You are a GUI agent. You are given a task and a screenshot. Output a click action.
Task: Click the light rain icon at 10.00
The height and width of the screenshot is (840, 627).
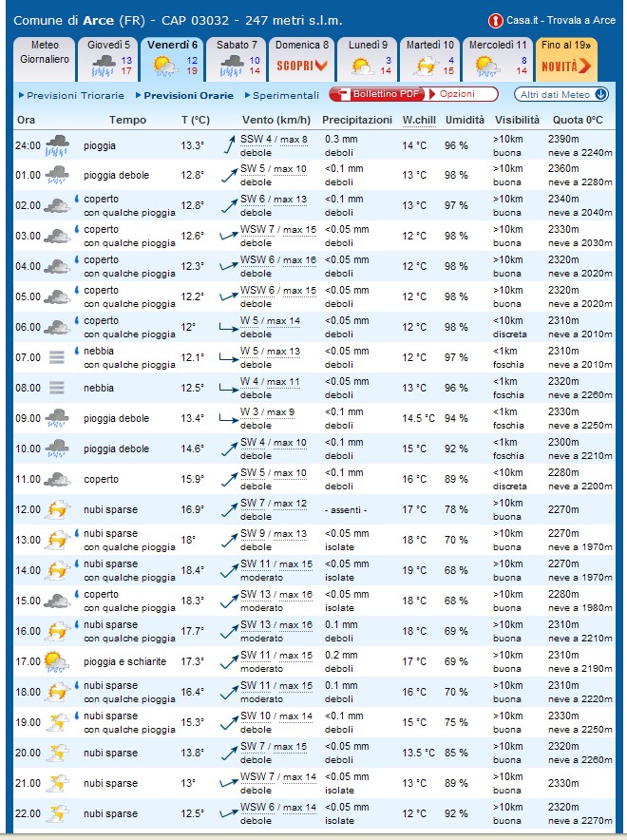pos(57,449)
